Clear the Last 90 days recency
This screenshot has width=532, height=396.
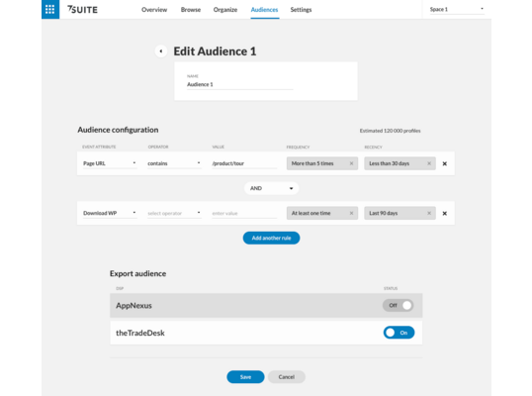tap(429, 213)
